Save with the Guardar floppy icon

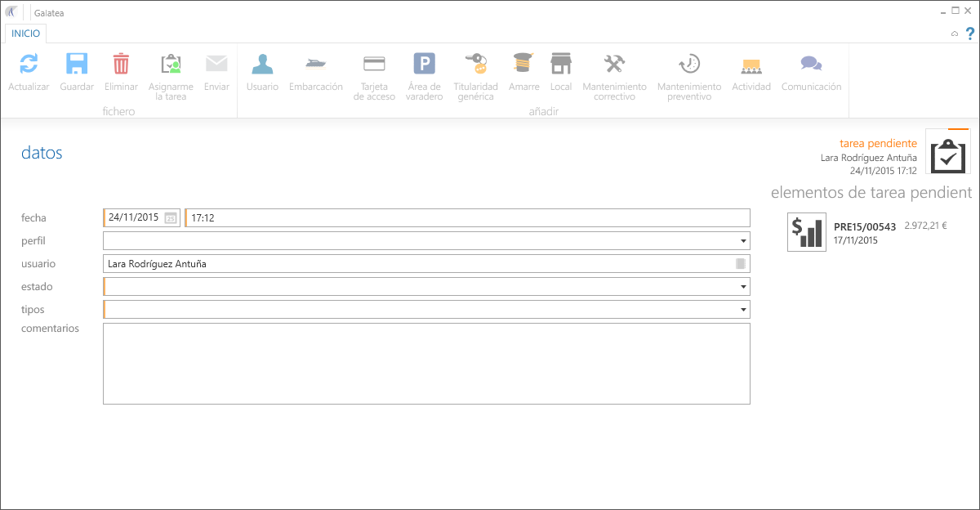point(77,65)
